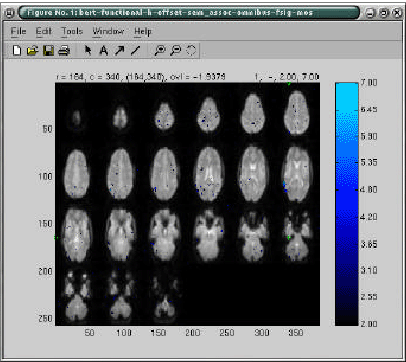Enable the Zoom Out magnifier
Image resolution: width=406 pixels, height=362 pixels.
click(x=175, y=51)
